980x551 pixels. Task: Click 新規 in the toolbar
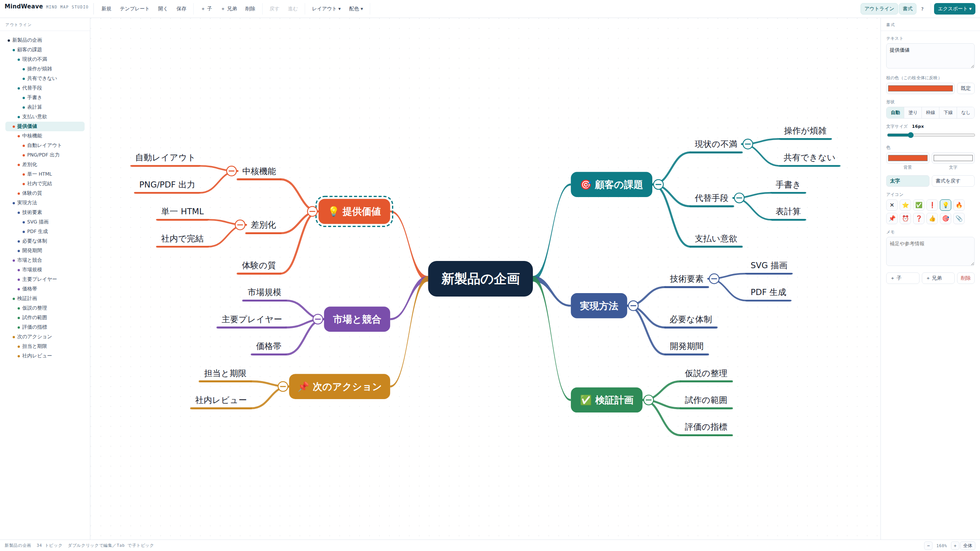pos(106,9)
